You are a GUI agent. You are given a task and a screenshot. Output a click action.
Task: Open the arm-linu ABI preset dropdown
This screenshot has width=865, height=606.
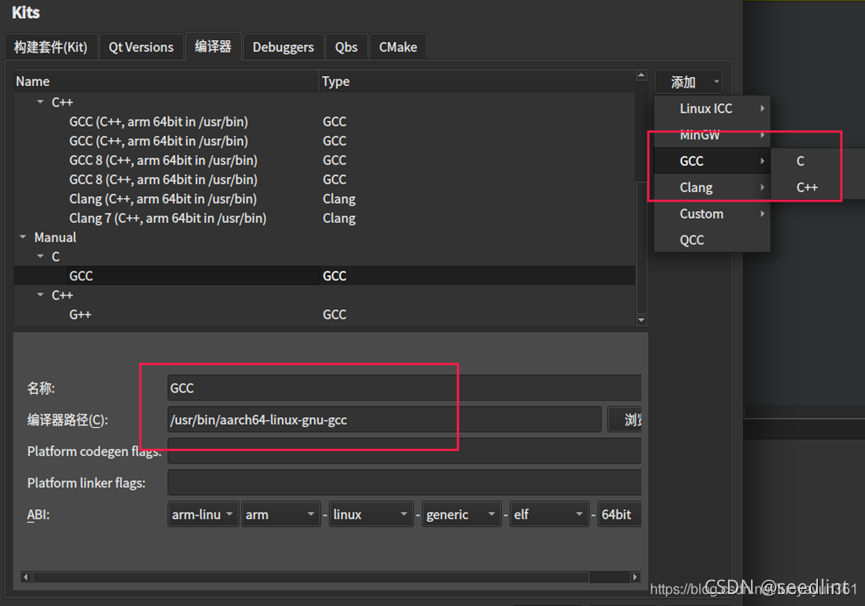(x=203, y=514)
